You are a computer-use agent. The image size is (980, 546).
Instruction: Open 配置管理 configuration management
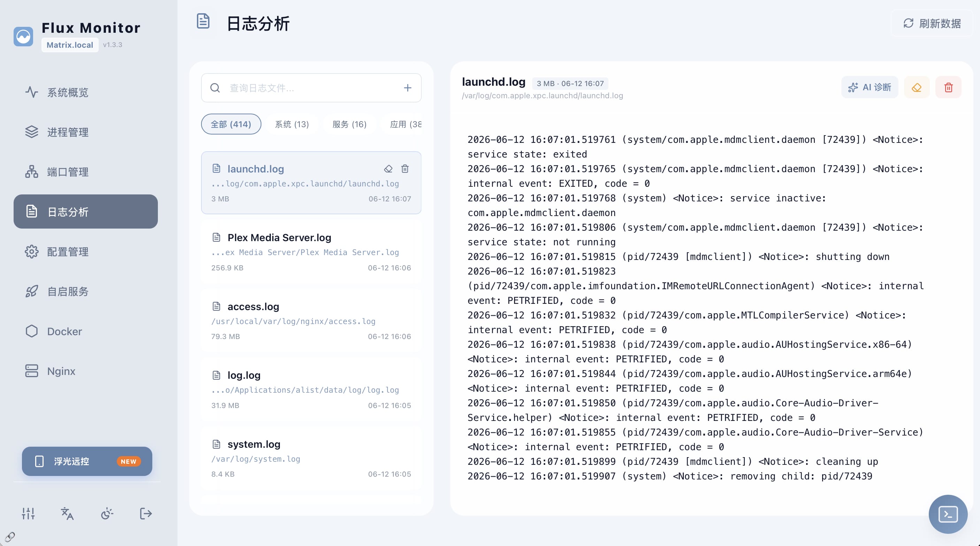tap(86, 252)
